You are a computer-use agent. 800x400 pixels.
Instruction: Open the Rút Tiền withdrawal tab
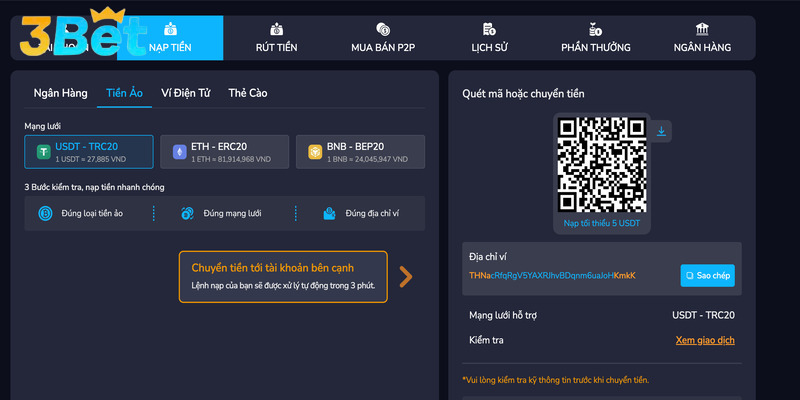[277, 38]
